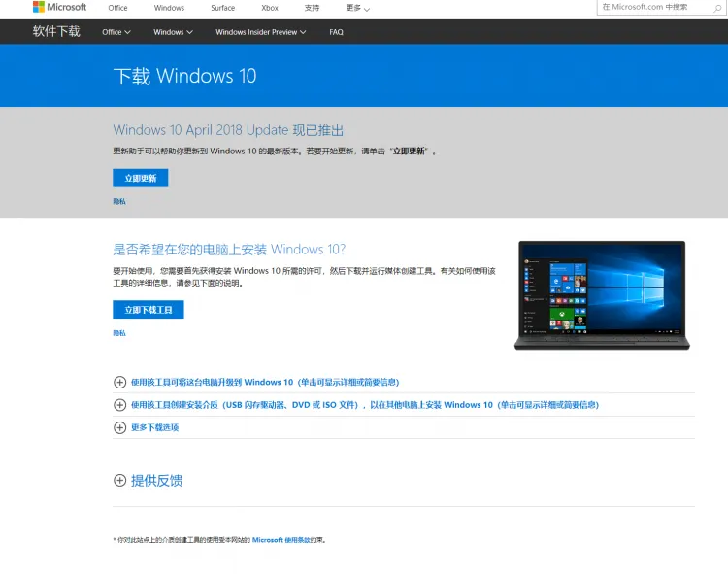Open Surface in the top navigation
Image resolution: width=728 pixels, height=574 pixels.
click(x=222, y=8)
